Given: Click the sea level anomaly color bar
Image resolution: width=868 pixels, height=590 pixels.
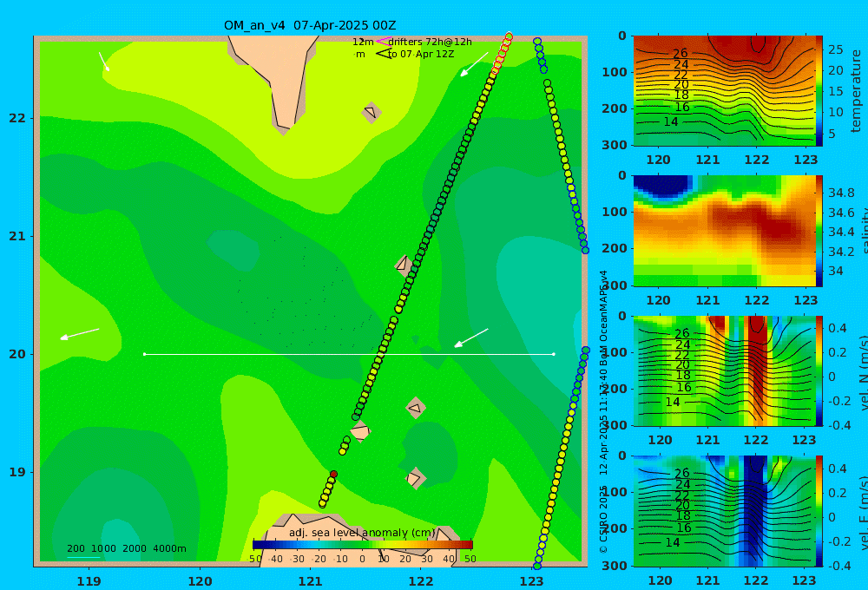Looking at the screenshot, I should [363, 545].
